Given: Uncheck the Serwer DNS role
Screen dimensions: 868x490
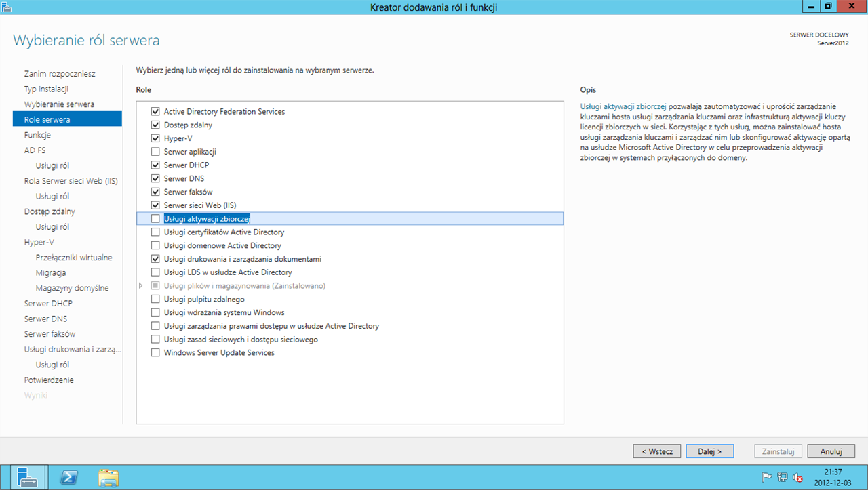Looking at the screenshot, I should click(156, 178).
